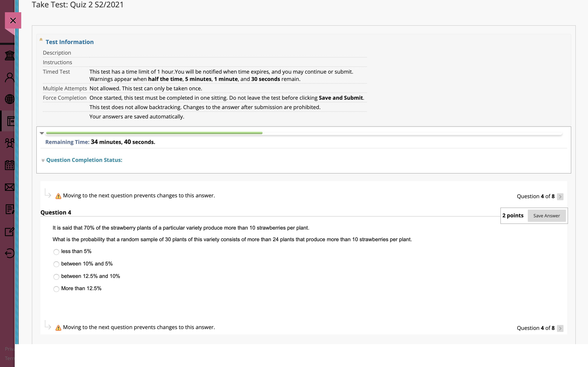Viewport: 588px width, 367px height.
Task: Click bottom next question arrow button
Action: point(560,328)
